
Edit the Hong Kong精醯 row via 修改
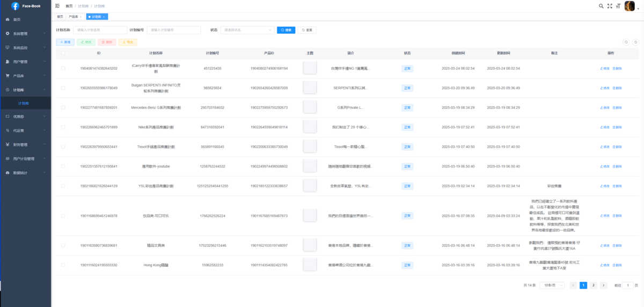tap(605, 265)
